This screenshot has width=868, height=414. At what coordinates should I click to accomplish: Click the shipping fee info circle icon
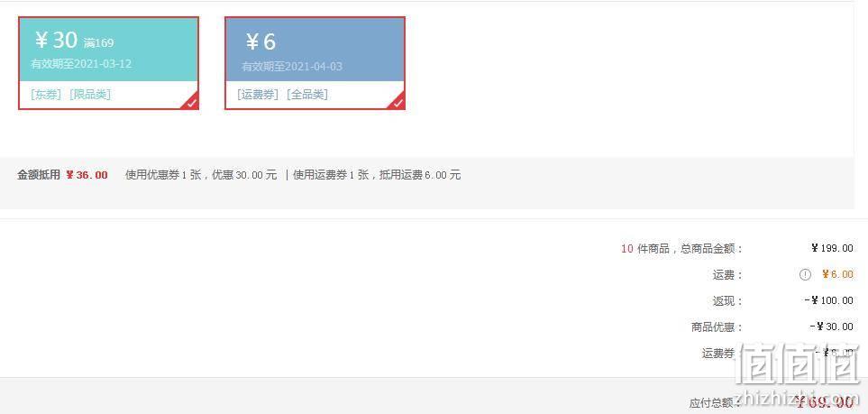(x=805, y=274)
